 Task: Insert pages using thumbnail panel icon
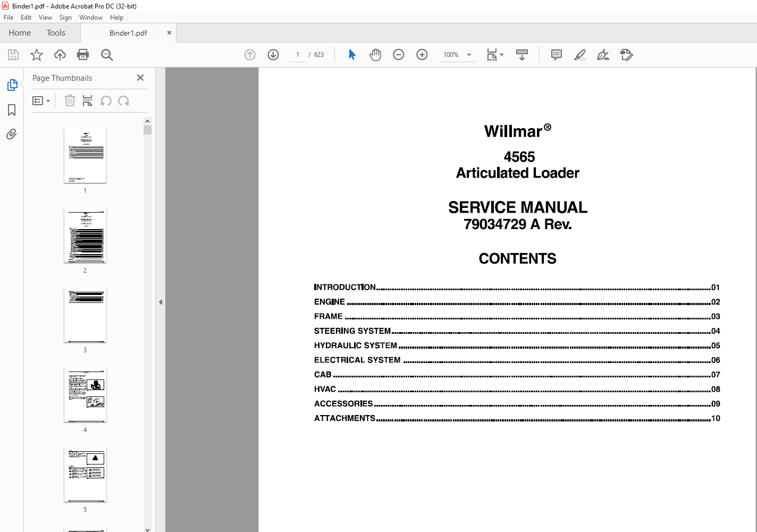pyautogui.click(x=88, y=100)
